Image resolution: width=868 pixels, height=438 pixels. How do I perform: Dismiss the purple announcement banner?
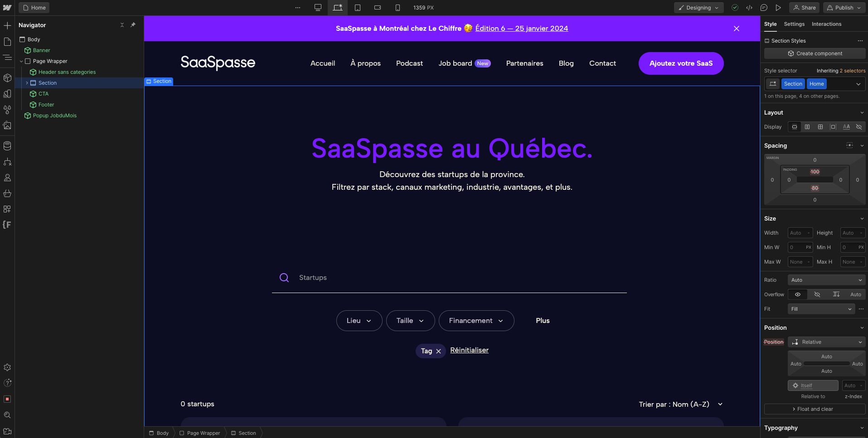tap(737, 29)
